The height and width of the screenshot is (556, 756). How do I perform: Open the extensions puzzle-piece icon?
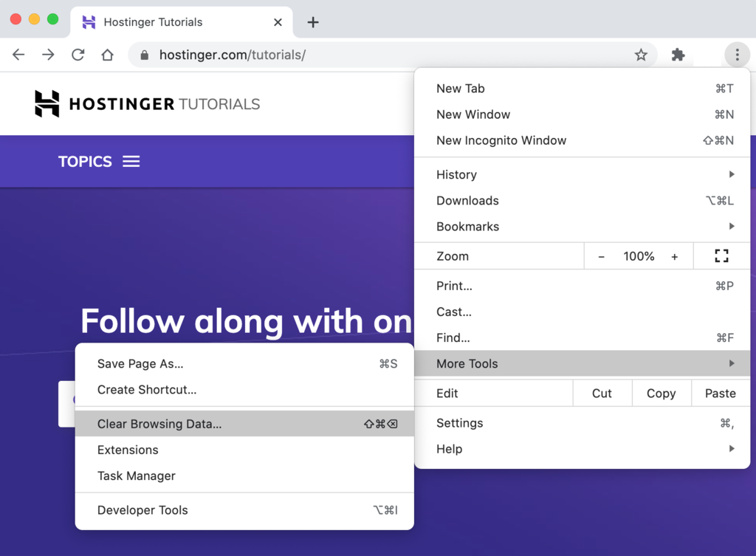click(x=677, y=54)
